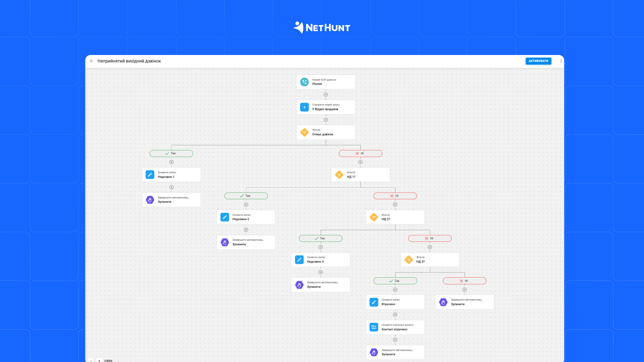This screenshot has width=644, height=362.
Task: Open the 'НД 1?' filter node
Action: 361,175
